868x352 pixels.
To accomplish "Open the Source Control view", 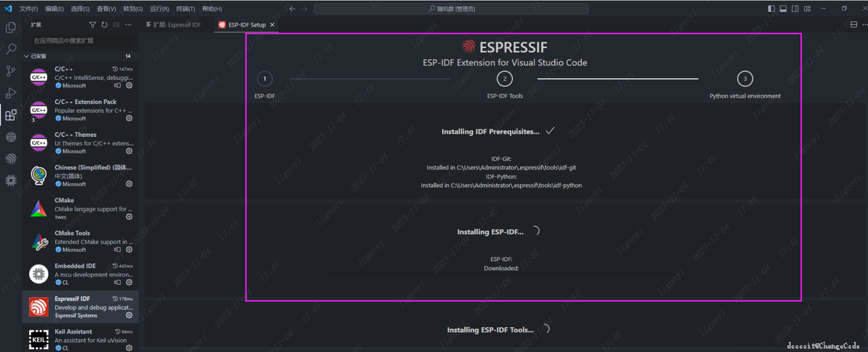I will tap(11, 71).
